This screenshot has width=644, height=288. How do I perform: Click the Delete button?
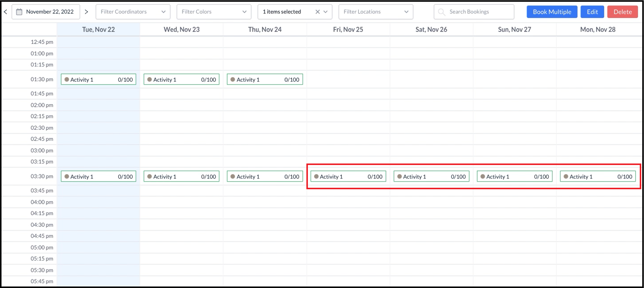623,11
